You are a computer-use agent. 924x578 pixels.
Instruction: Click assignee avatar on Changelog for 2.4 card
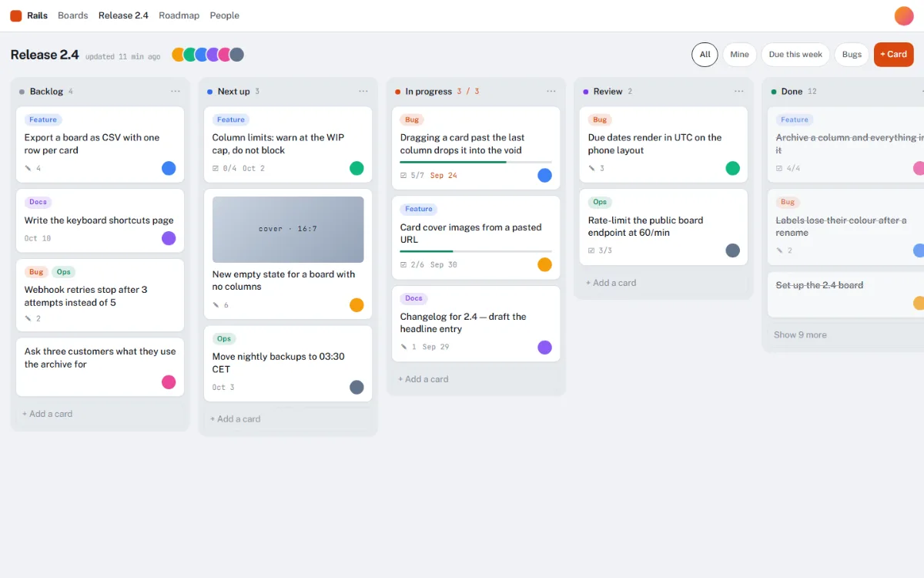(544, 348)
